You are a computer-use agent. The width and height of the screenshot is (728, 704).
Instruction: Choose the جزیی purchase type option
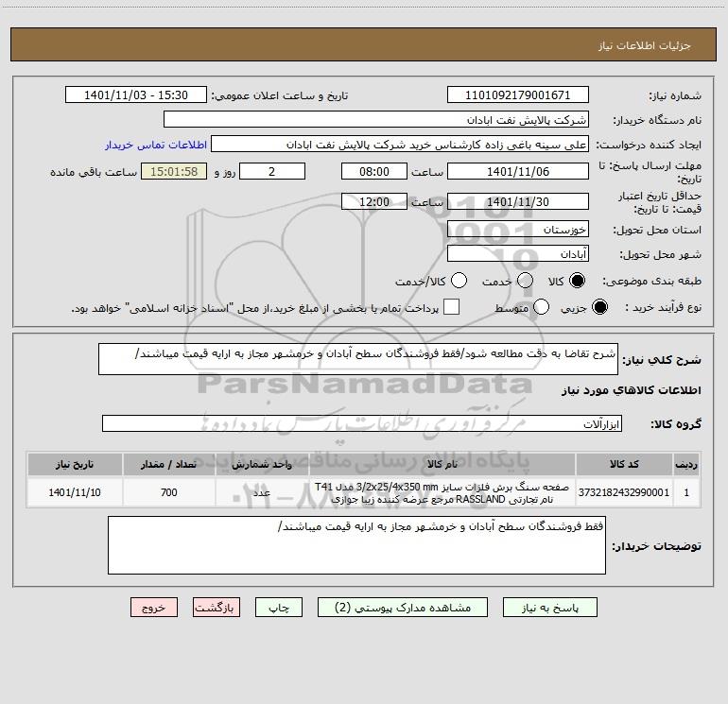(x=599, y=307)
